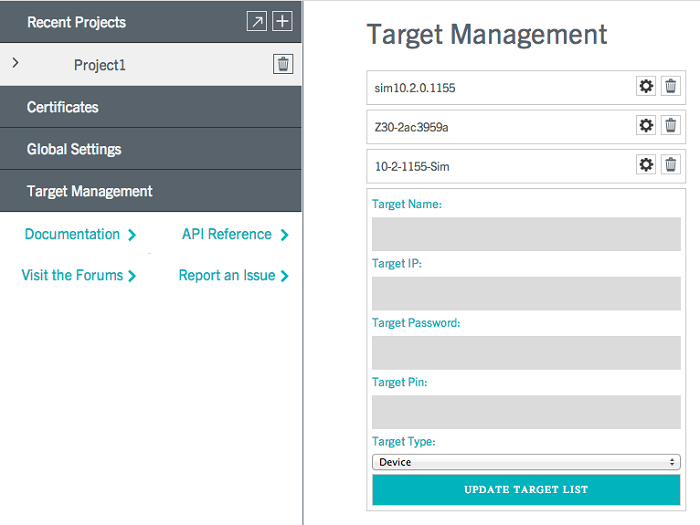Open Target Management in the sidebar
This screenshot has width=700, height=525.
[x=151, y=191]
